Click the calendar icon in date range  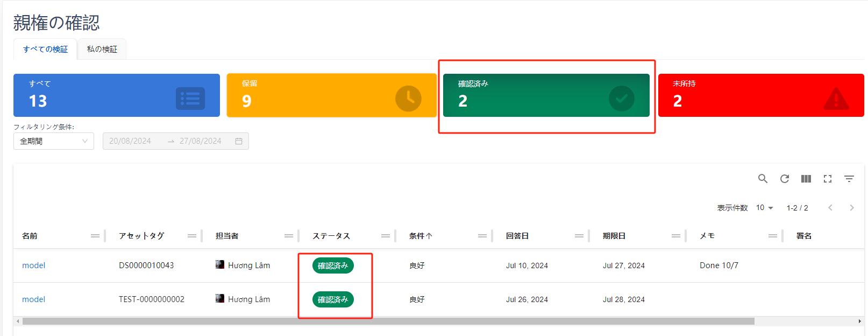239,141
